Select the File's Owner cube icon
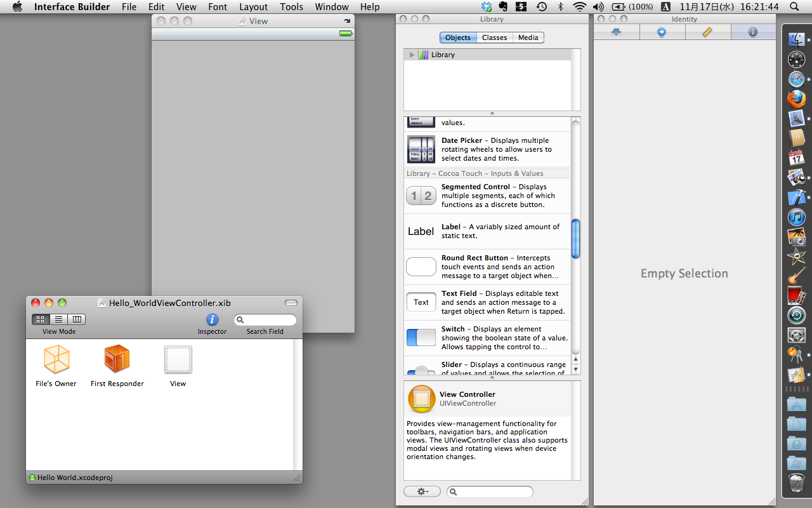This screenshot has width=812, height=508. pyautogui.click(x=56, y=359)
